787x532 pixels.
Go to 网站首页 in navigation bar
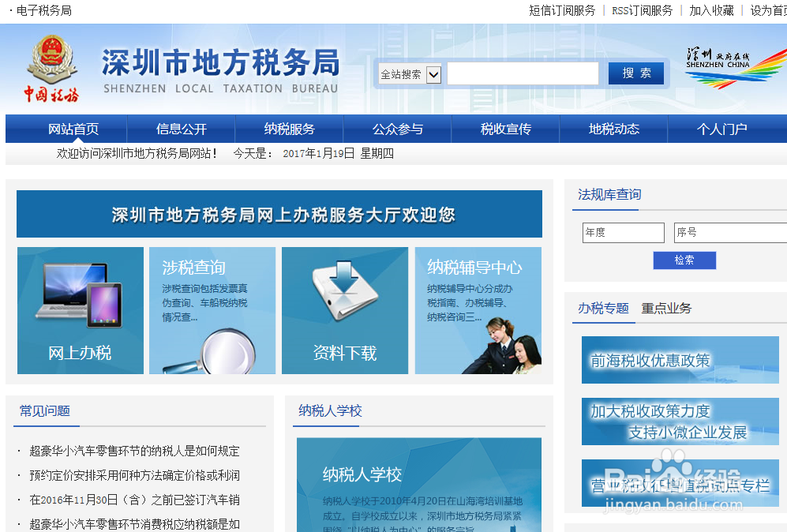(73, 129)
